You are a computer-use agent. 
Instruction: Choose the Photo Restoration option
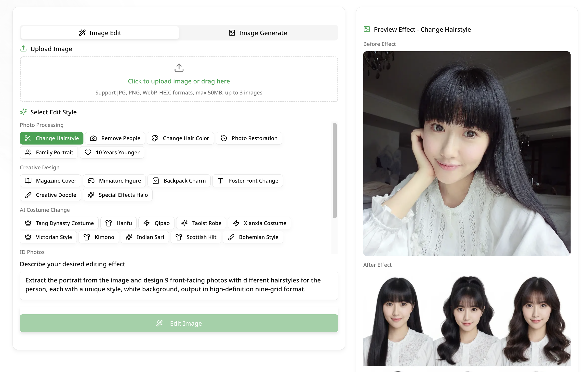tap(249, 138)
